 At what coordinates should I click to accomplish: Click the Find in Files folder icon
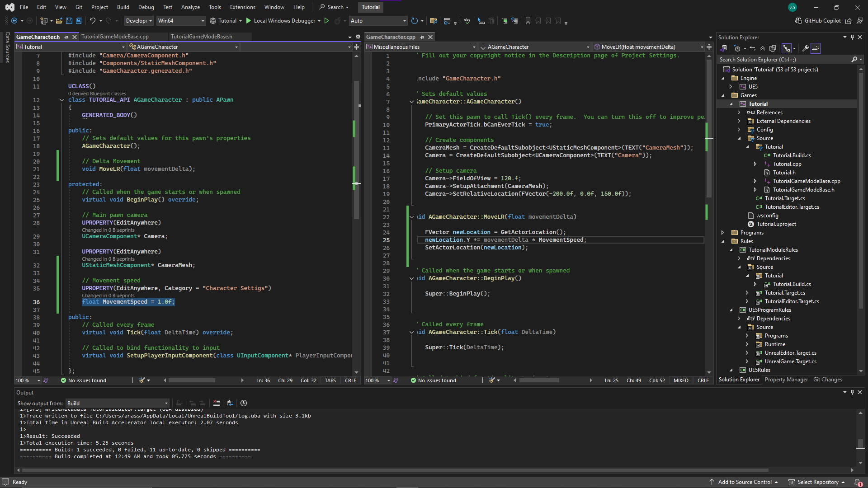point(434,21)
